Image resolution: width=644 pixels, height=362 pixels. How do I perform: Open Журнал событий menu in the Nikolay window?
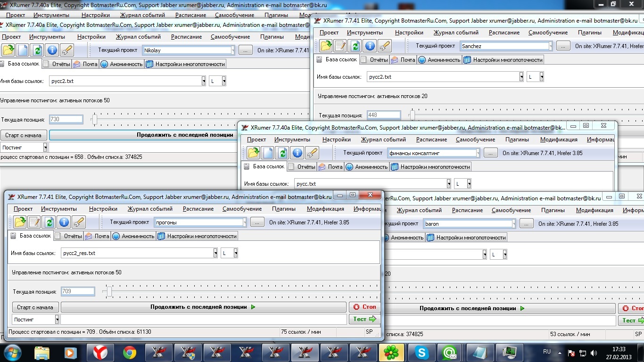(138, 37)
